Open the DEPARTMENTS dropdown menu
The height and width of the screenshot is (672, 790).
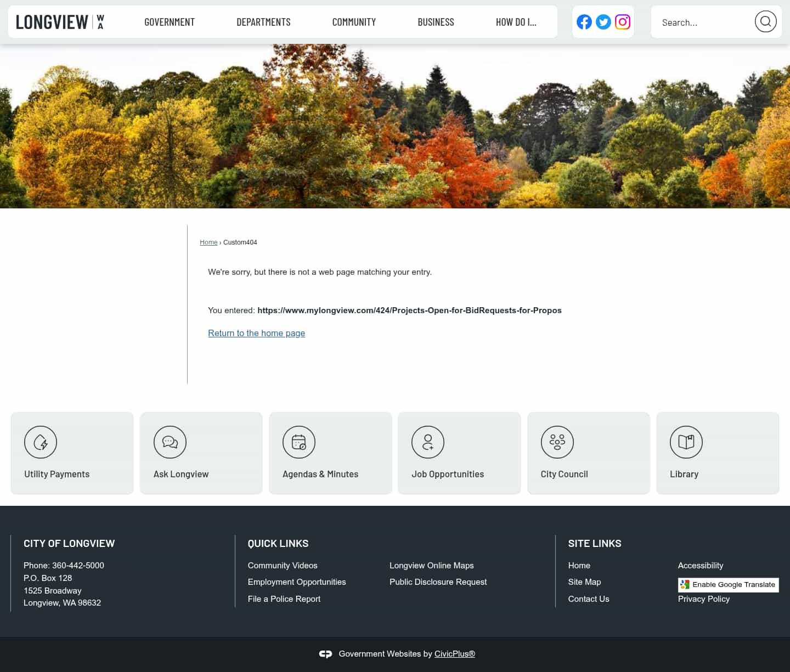pyautogui.click(x=263, y=21)
